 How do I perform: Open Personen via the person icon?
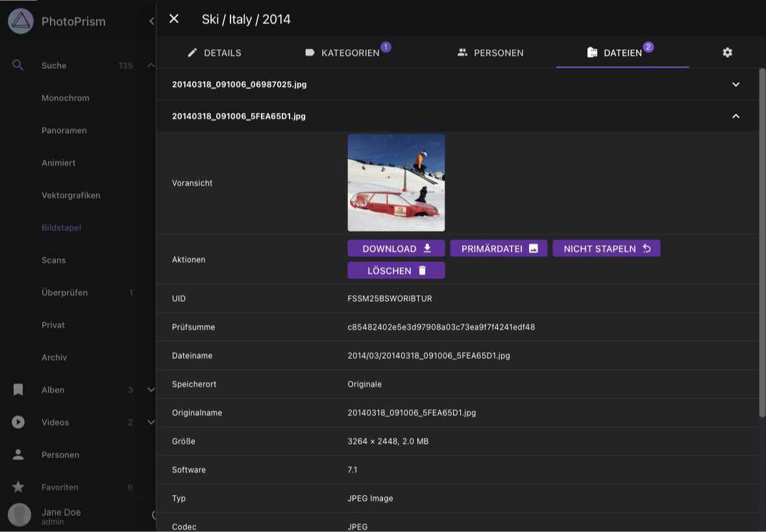(x=18, y=454)
